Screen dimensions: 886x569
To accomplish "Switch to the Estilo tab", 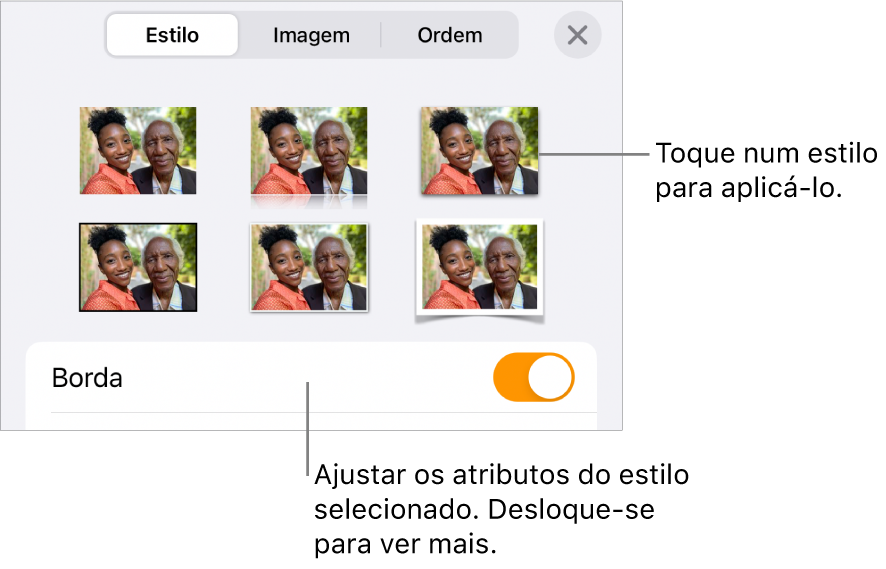I will [x=172, y=35].
